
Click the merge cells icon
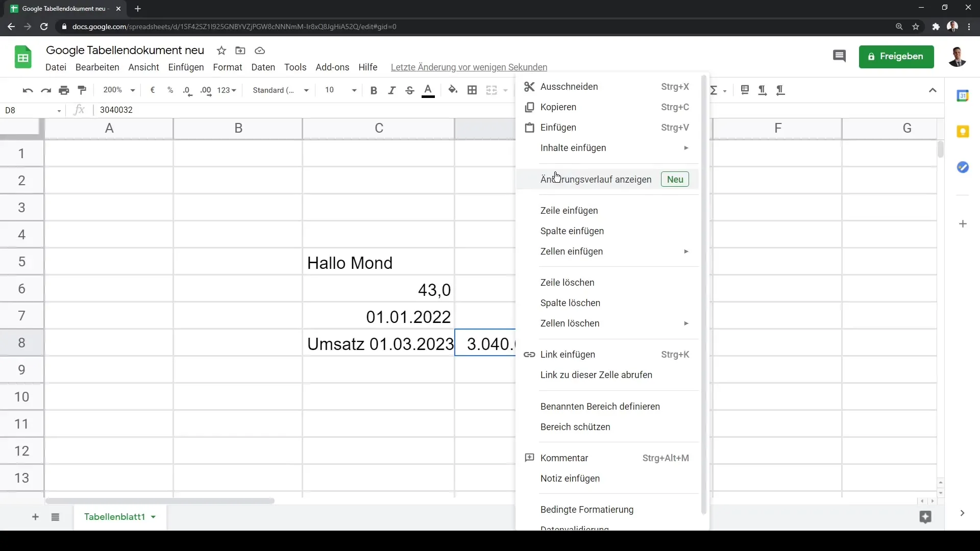pyautogui.click(x=492, y=90)
